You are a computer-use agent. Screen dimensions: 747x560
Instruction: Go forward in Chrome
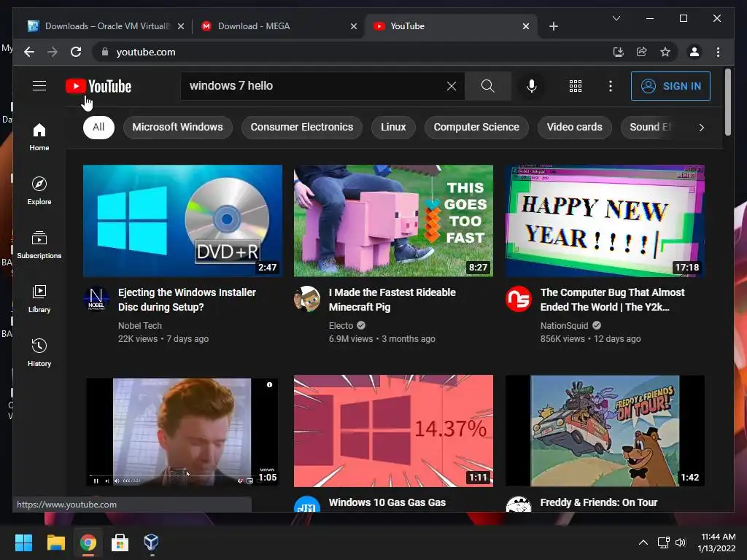tap(53, 52)
